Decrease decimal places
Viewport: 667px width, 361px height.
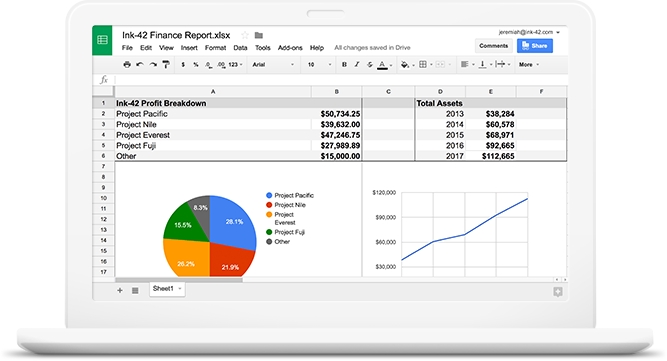[x=208, y=65]
